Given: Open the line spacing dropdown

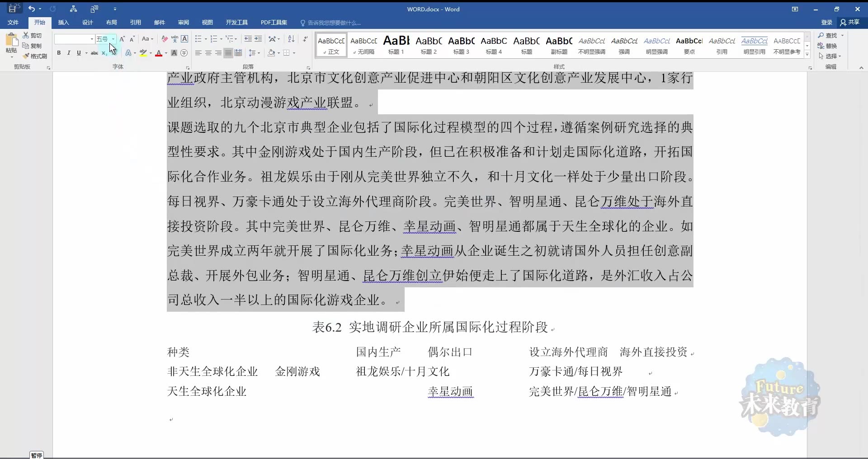Looking at the screenshot, I should pos(255,53).
